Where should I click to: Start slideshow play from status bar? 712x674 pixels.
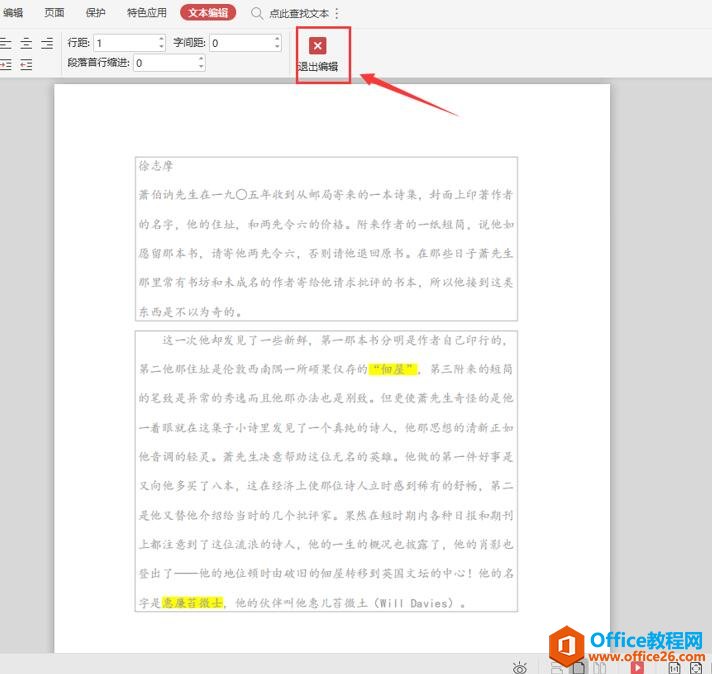pos(637,668)
